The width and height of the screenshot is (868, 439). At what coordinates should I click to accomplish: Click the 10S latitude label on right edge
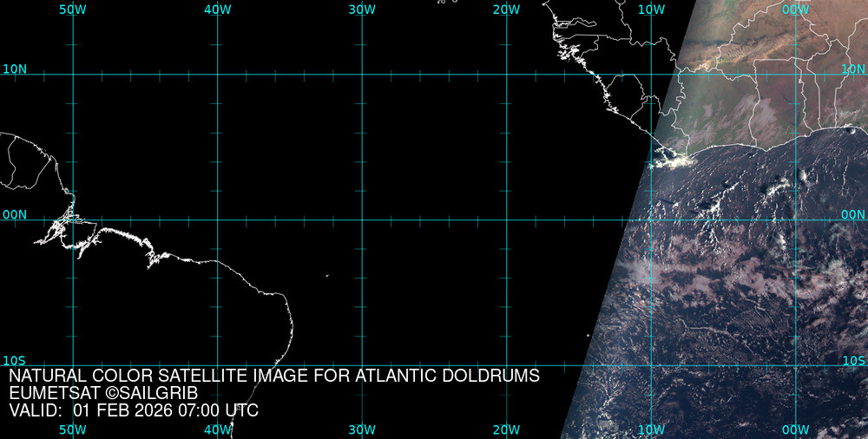click(x=854, y=360)
